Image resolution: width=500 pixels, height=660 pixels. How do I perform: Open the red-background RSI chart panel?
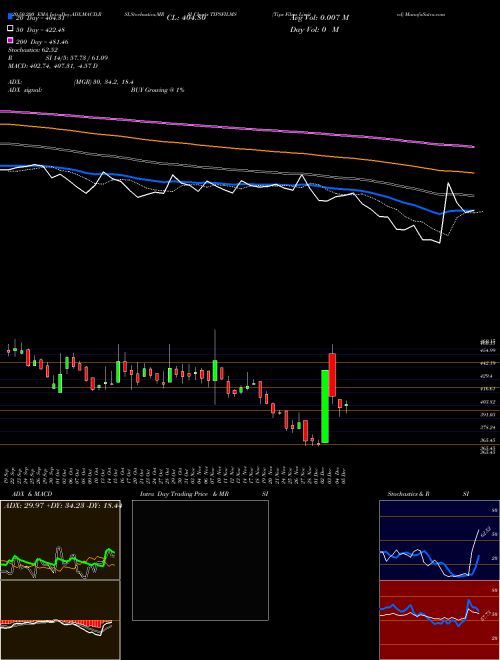point(439,620)
